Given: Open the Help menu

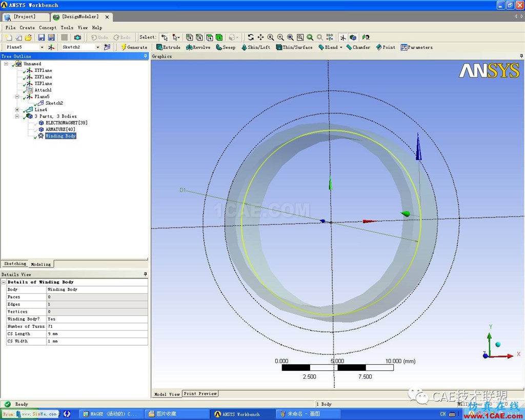Looking at the screenshot, I should [x=97, y=28].
